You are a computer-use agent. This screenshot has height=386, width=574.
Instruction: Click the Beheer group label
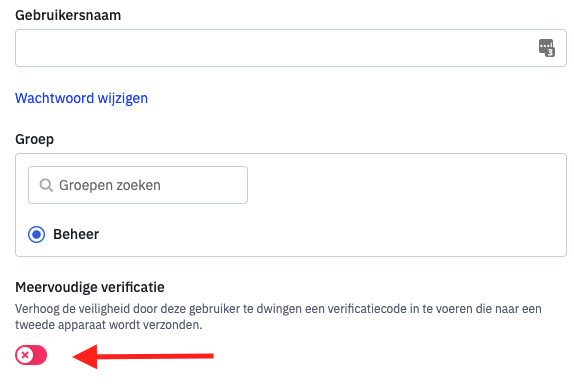coord(76,234)
